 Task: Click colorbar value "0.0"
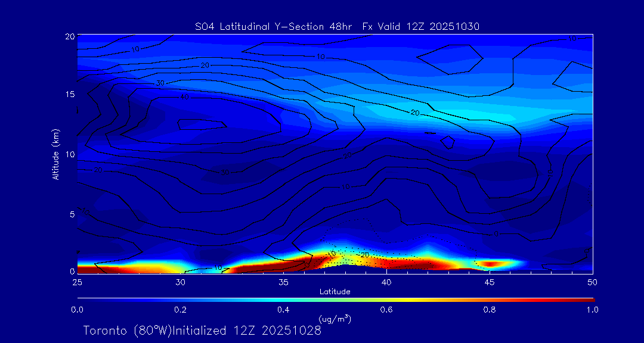click(78, 310)
